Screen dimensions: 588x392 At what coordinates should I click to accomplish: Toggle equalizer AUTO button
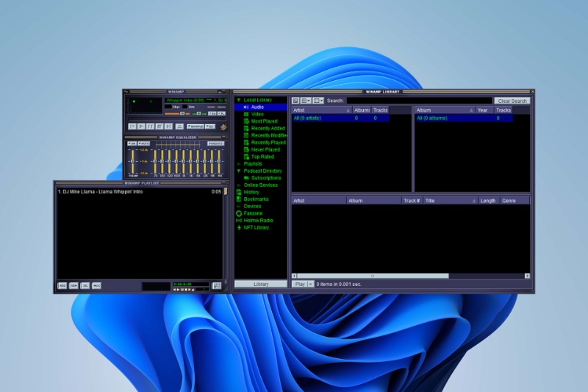144,143
